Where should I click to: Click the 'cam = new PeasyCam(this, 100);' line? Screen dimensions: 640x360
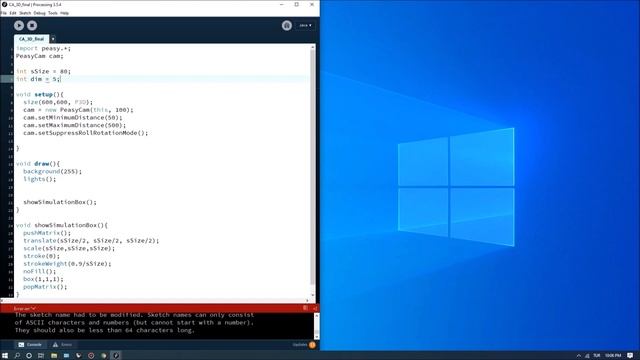[x=78, y=110]
